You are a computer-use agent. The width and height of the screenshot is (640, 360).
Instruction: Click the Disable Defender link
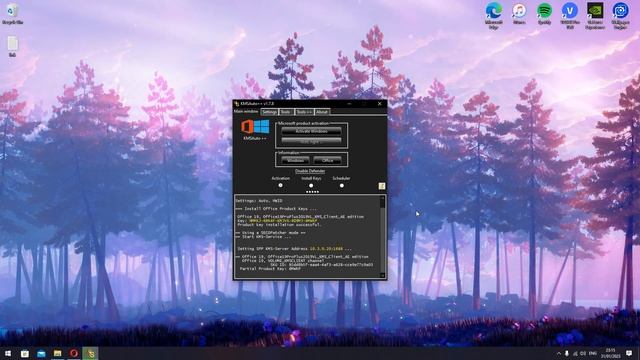click(x=310, y=171)
